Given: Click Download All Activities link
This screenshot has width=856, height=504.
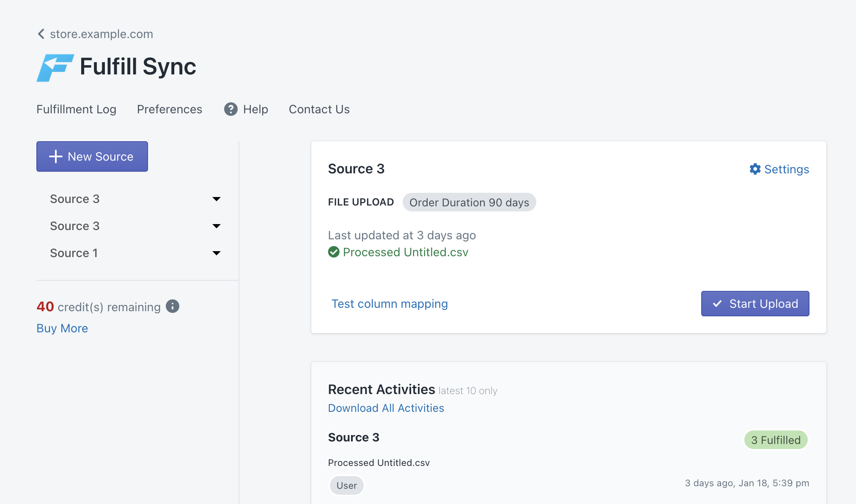Looking at the screenshot, I should pos(386,408).
